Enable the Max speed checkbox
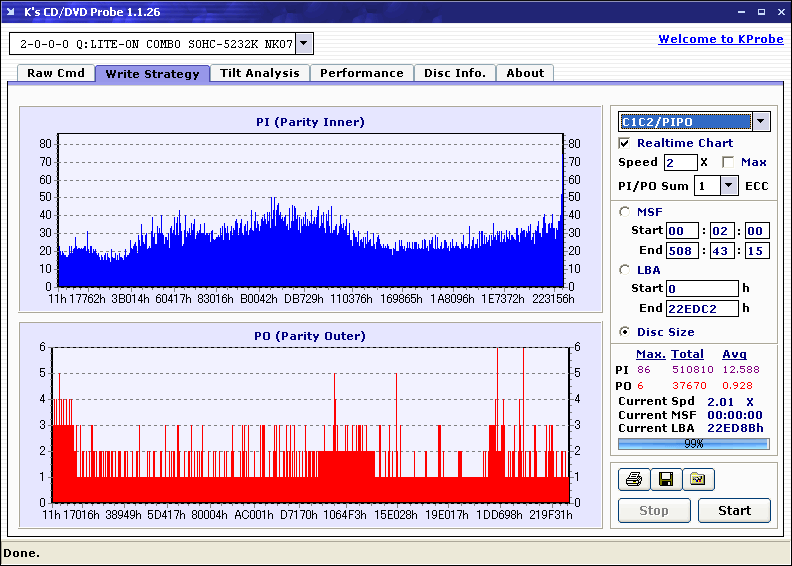The width and height of the screenshot is (792, 566). [728, 162]
